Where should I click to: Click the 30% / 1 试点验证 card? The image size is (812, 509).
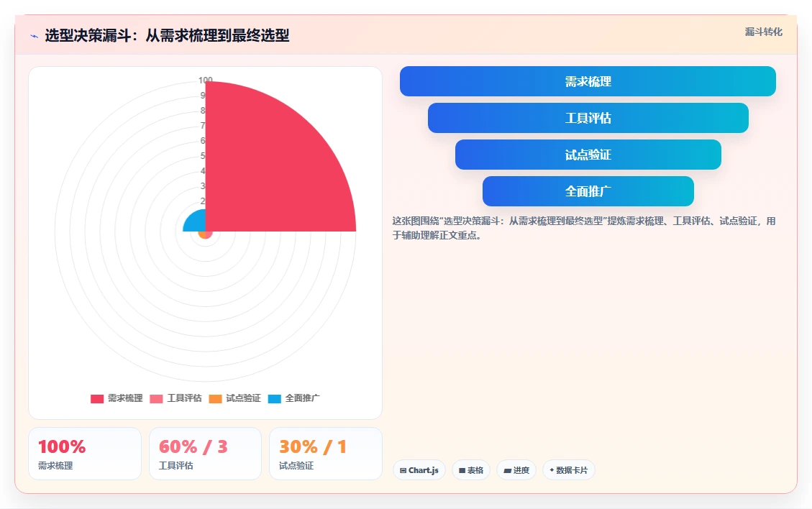click(x=326, y=454)
